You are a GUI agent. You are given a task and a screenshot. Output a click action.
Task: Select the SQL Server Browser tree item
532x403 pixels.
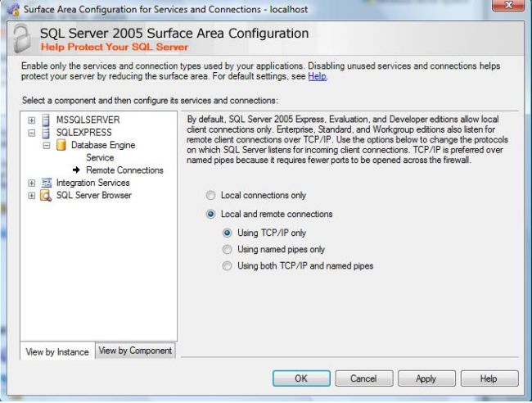94,195
